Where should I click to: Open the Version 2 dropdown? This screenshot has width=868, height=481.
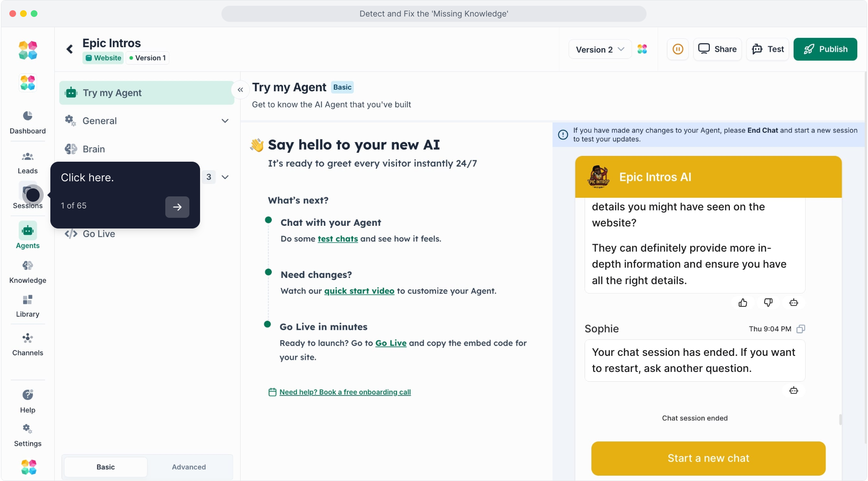click(x=600, y=49)
